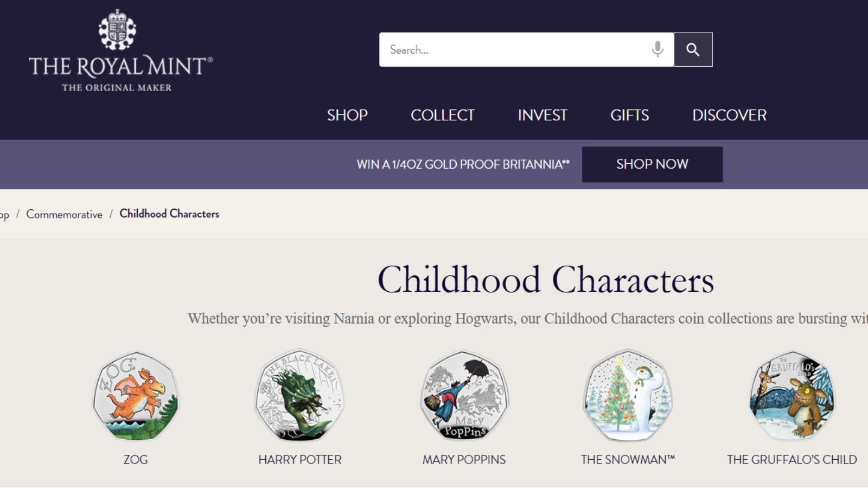Open the DISCOVER navigation item

click(x=730, y=115)
